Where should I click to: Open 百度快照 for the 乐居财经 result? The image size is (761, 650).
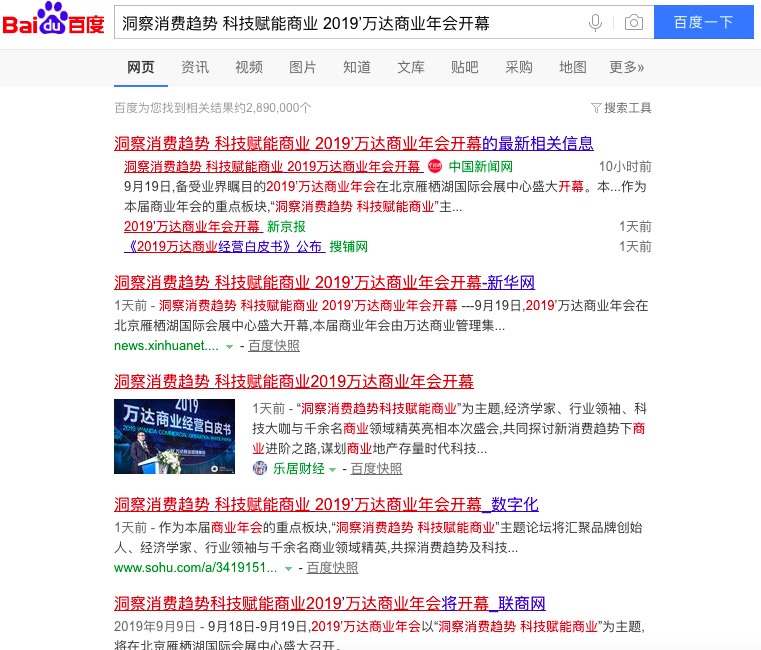[376, 468]
